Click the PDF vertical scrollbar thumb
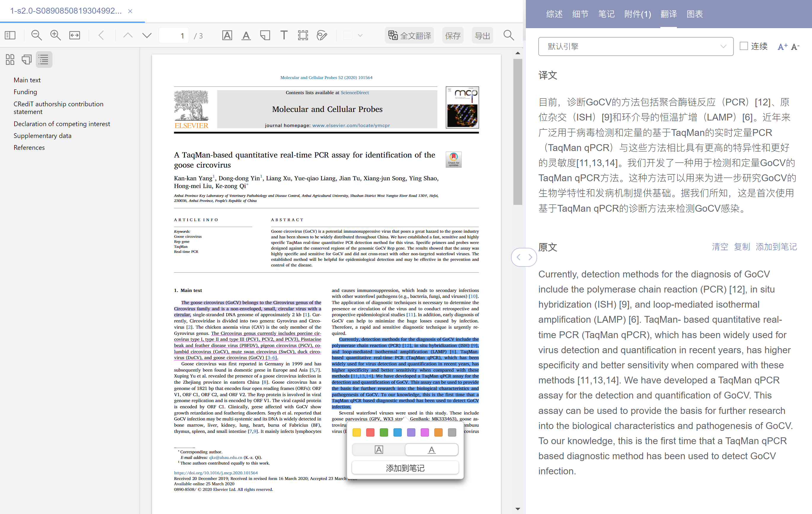812x514 pixels. [518, 132]
